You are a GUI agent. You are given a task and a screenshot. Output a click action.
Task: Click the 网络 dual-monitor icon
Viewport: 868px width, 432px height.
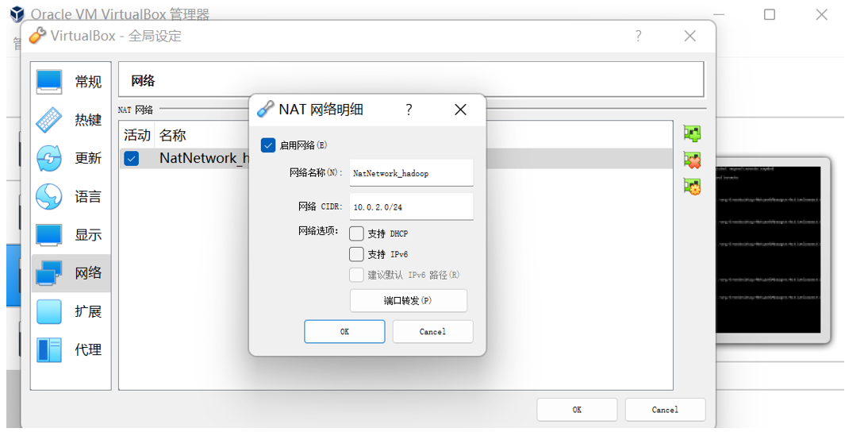49,273
